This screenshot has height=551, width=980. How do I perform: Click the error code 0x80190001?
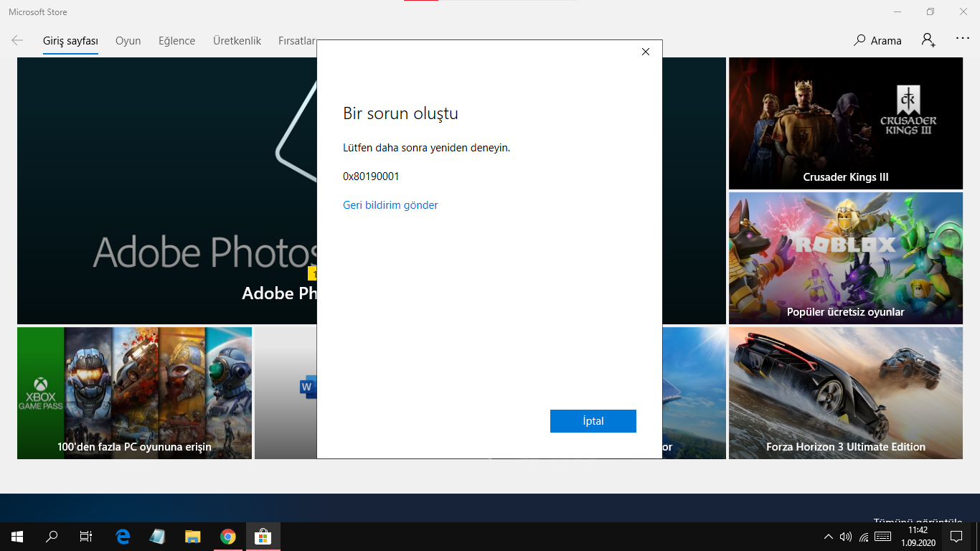pos(371,176)
